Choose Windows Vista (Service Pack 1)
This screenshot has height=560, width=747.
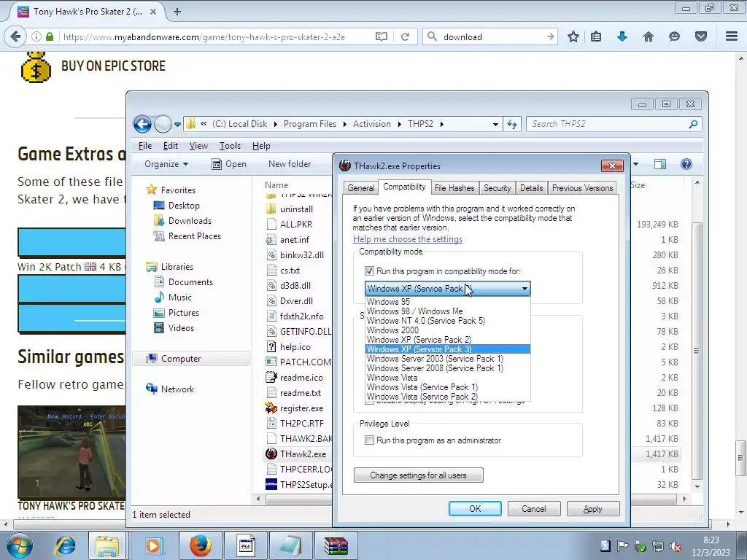447,387
